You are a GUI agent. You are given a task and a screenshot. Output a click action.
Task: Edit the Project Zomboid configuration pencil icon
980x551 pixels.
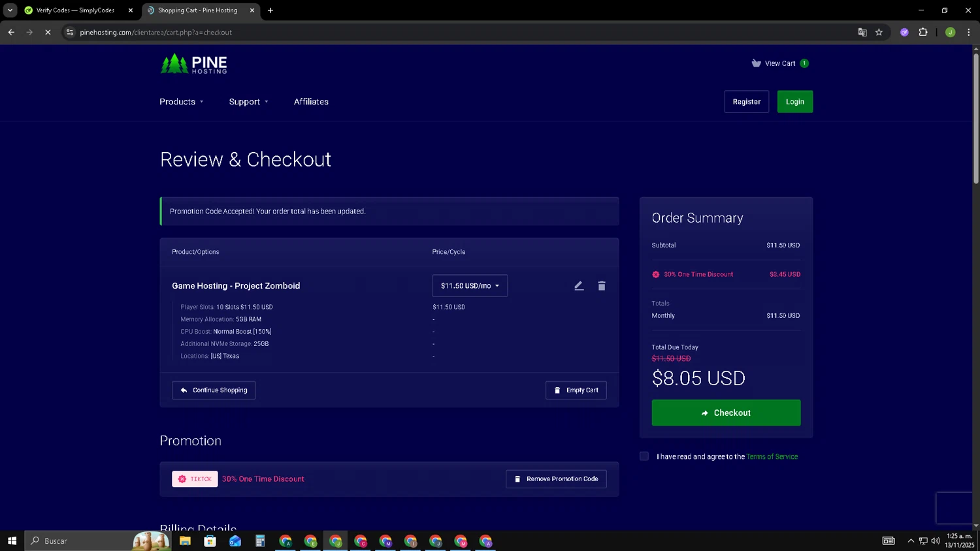579,286
